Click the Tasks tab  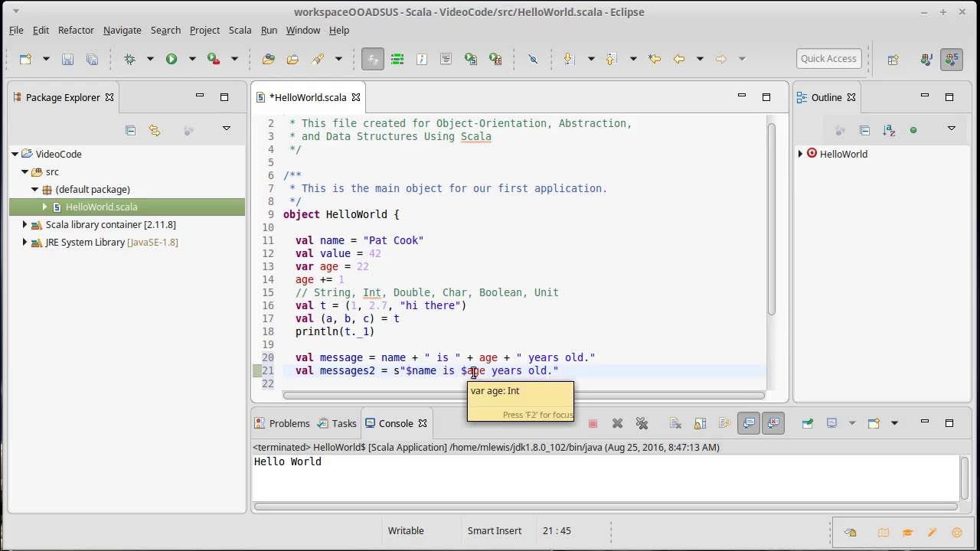pos(337,423)
